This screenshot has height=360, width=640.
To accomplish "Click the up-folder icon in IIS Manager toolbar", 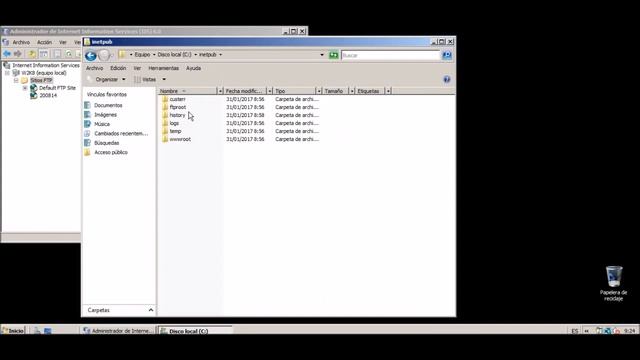I will [32, 54].
